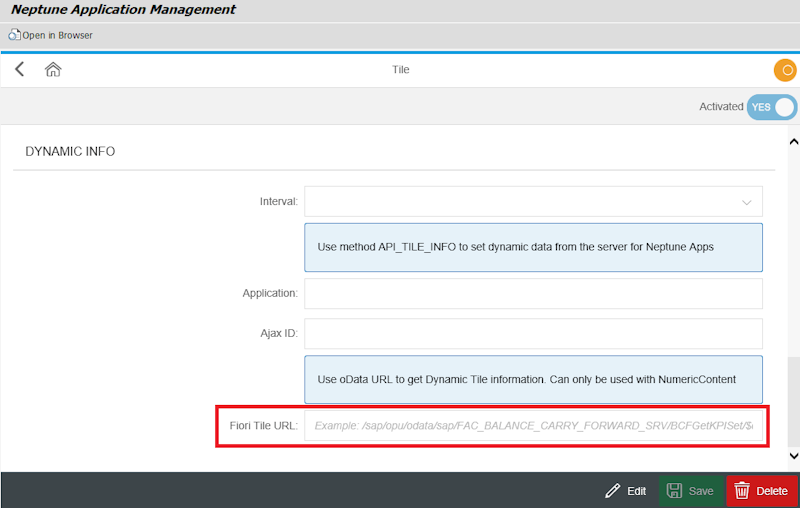Click the pencil Edit icon
800x508 pixels.
tap(613, 491)
